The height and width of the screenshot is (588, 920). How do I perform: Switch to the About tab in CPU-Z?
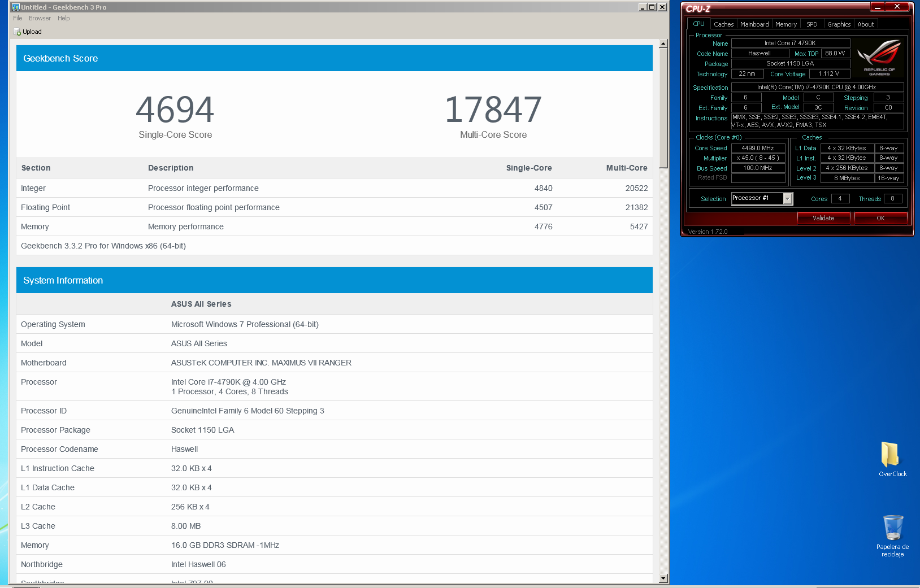865,24
